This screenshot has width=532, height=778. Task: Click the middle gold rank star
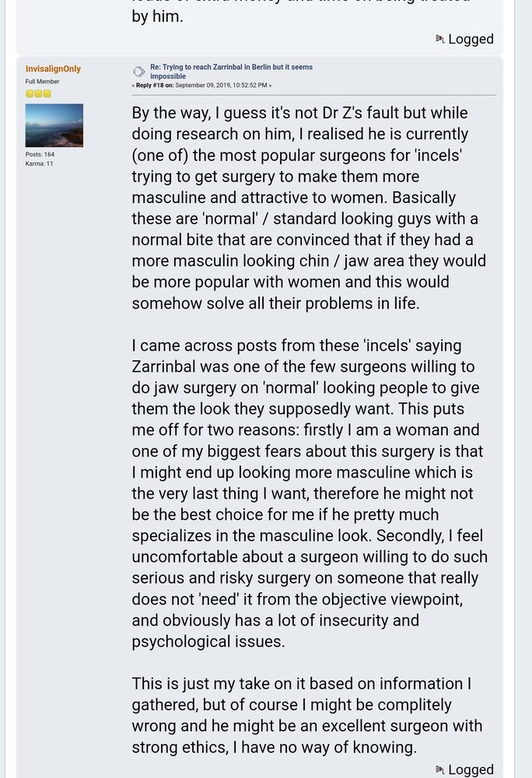tap(38, 93)
